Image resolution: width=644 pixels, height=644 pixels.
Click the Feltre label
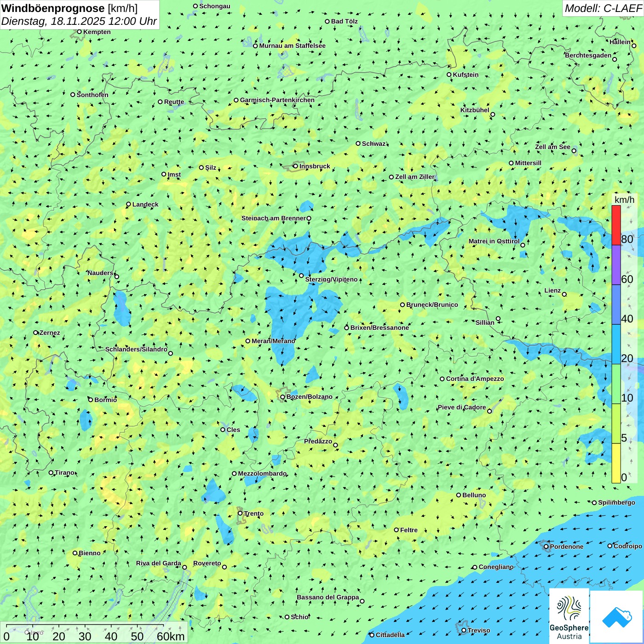[x=409, y=530]
